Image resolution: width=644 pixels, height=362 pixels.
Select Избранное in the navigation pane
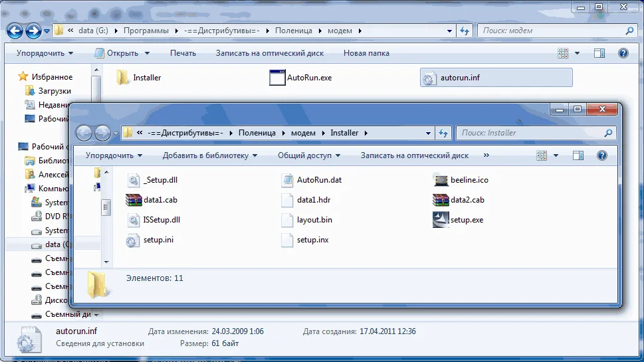[x=52, y=77]
